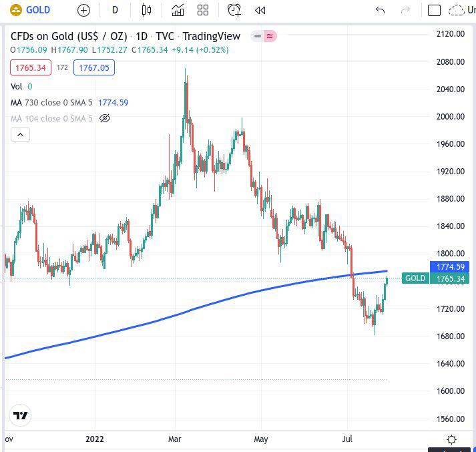
Task: Undo the last chart action
Action: [381, 10]
